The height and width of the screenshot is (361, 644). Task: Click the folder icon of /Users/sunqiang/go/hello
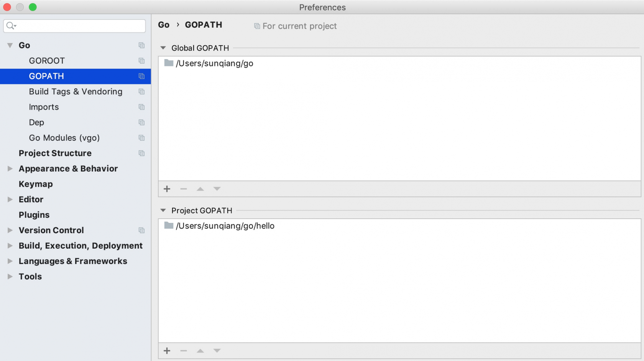click(169, 225)
